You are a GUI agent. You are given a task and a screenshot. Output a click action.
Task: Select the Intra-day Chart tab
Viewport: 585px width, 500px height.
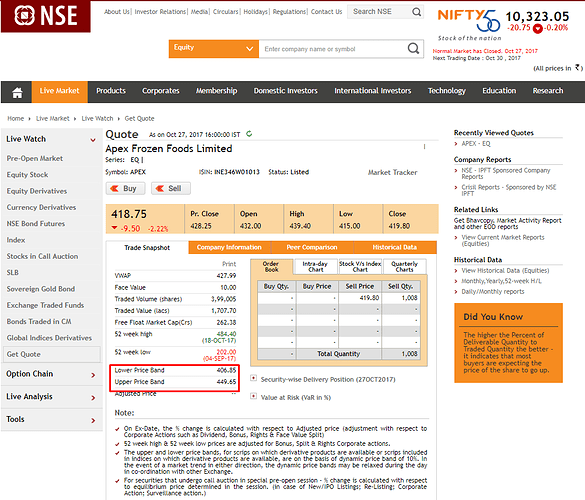click(315, 266)
